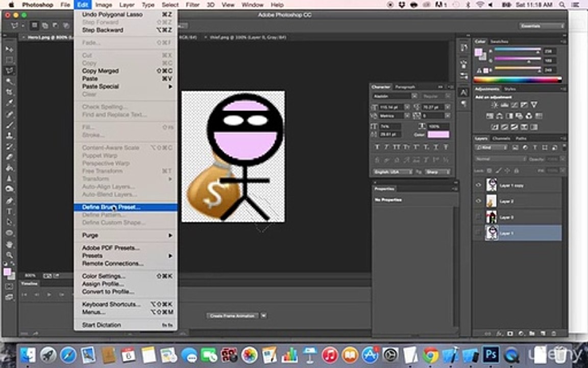Choose Step Backward menu item
Viewport: 588px width, 368px height.
[x=126, y=30]
